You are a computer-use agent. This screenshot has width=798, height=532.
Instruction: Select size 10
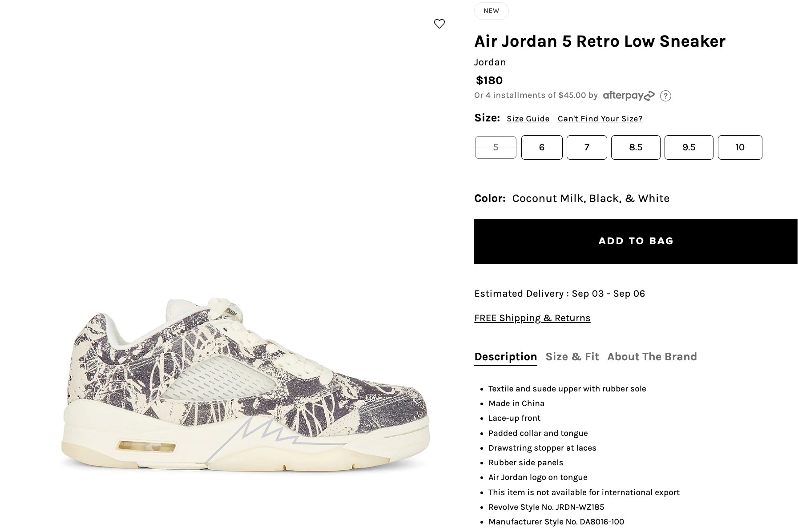740,147
